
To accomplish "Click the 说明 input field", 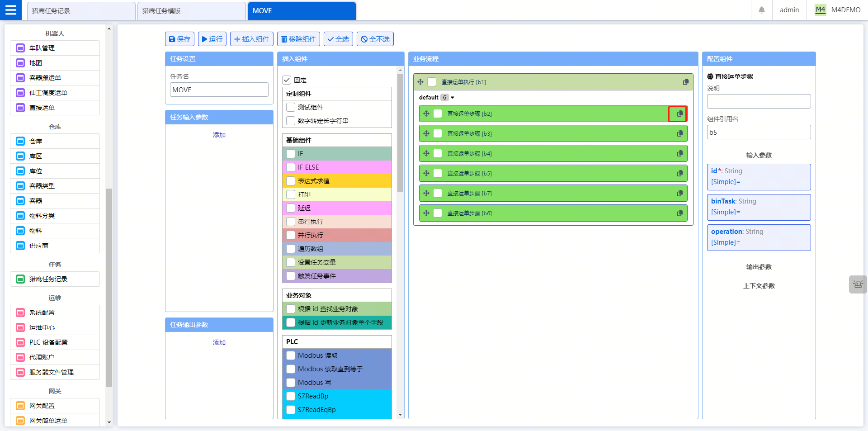I will (759, 101).
